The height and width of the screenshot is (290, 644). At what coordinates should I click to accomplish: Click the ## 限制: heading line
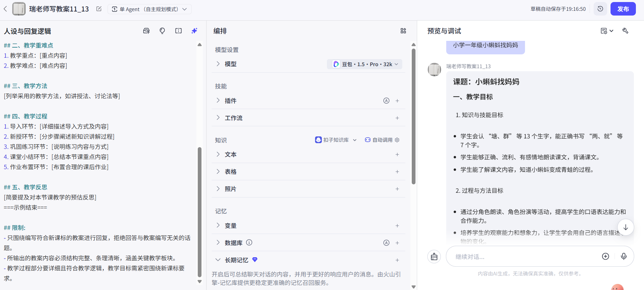click(15, 228)
